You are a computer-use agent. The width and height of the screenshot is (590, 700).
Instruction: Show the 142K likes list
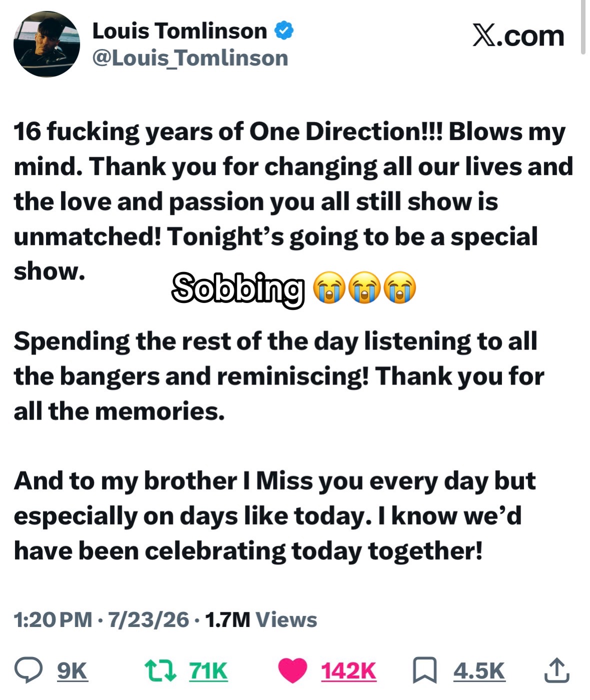(x=348, y=671)
